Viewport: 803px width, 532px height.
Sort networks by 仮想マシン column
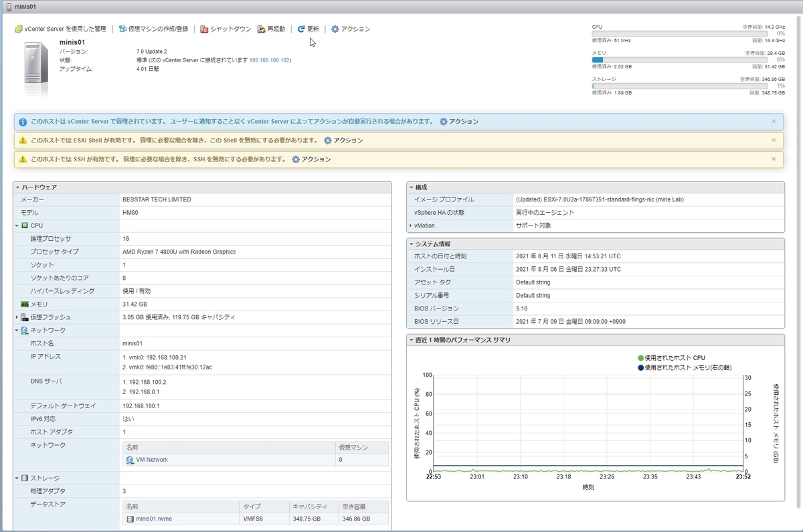(x=362, y=448)
